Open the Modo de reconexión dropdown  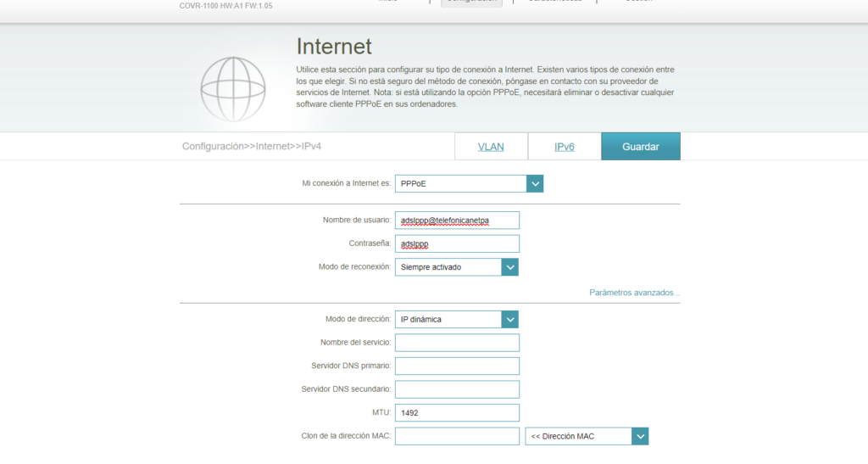click(x=456, y=267)
